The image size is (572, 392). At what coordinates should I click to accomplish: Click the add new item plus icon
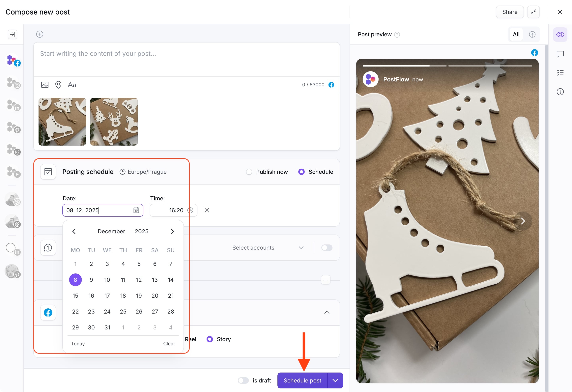coord(40,34)
